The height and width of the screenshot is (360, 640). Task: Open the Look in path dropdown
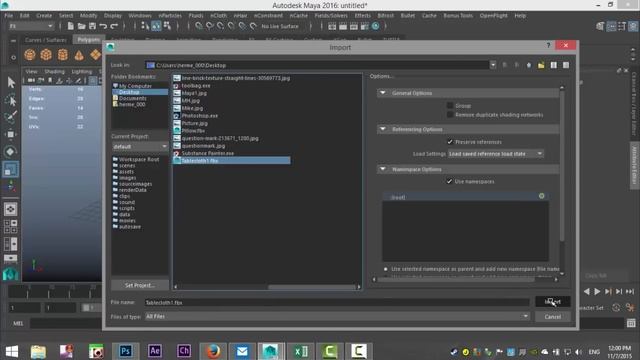[493, 65]
